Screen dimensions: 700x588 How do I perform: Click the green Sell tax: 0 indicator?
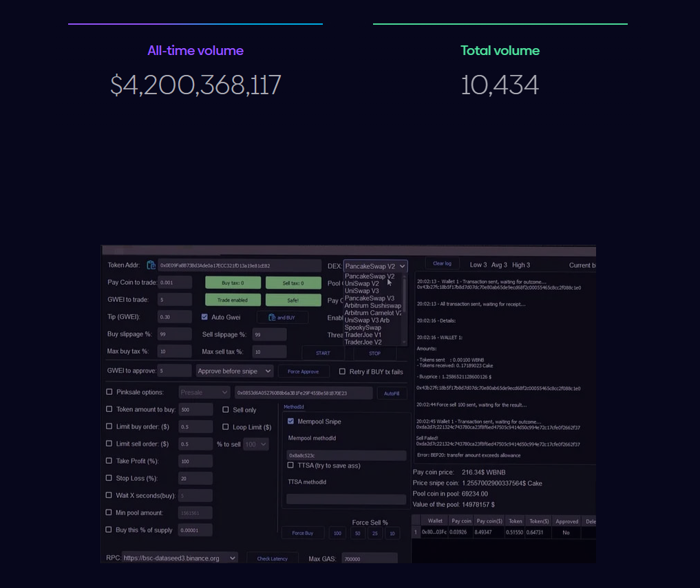tap(293, 283)
